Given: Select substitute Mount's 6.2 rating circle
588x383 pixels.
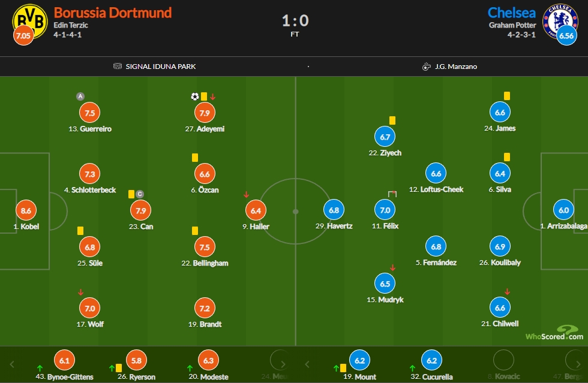Looking at the screenshot, I should [x=359, y=360].
